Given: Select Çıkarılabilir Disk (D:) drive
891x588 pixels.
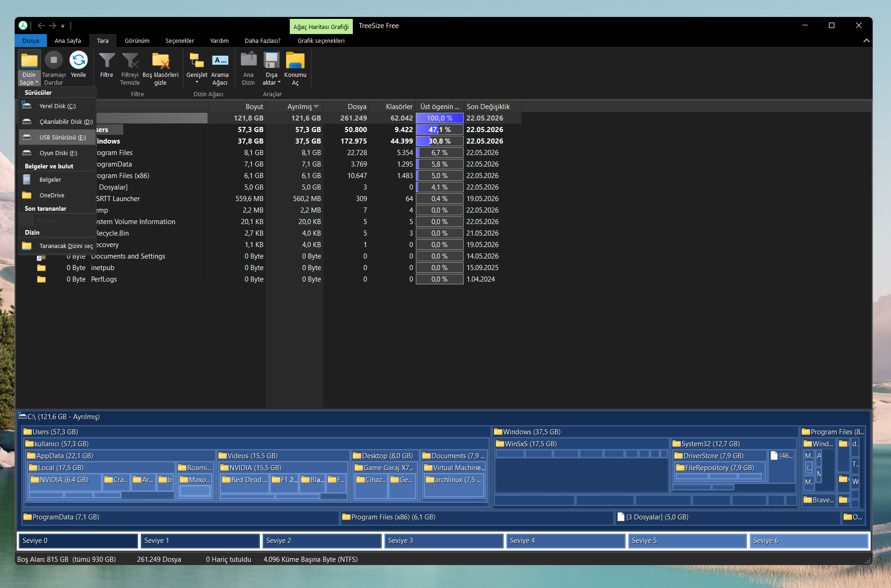Looking at the screenshot, I should coord(57,121).
